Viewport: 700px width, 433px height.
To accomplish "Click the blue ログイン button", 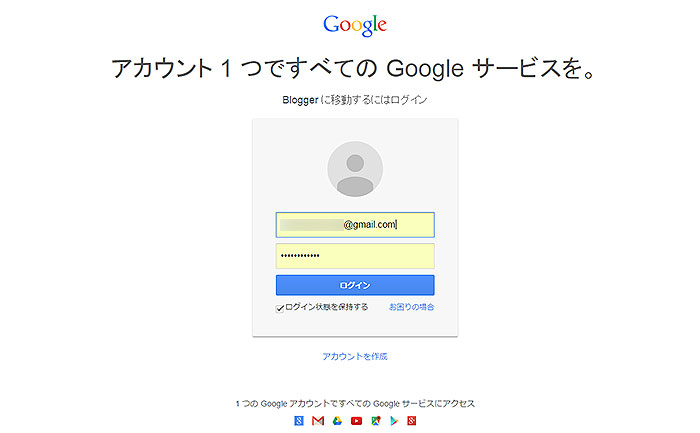I will (x=355, y=285).
